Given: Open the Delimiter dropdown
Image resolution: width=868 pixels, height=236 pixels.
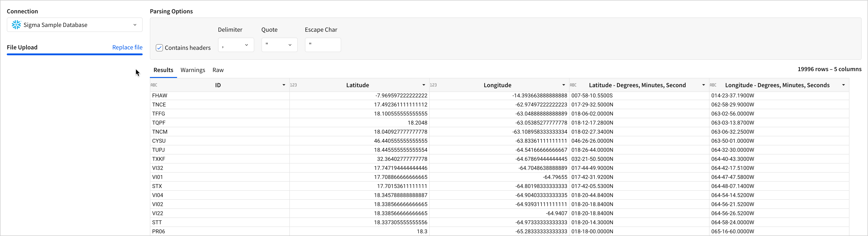Looking at the screenshot, I should coord(236,45).
